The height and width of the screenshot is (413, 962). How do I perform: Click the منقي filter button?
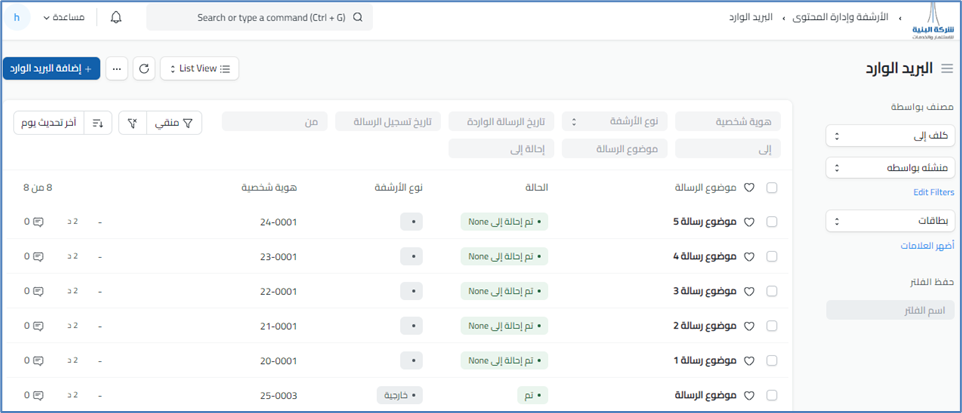[174, 123]
